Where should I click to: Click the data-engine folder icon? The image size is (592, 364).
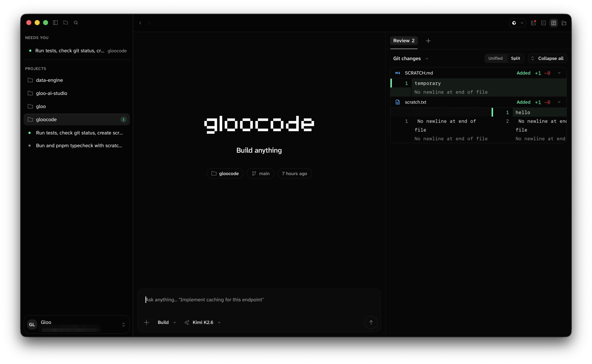(30, 80)
